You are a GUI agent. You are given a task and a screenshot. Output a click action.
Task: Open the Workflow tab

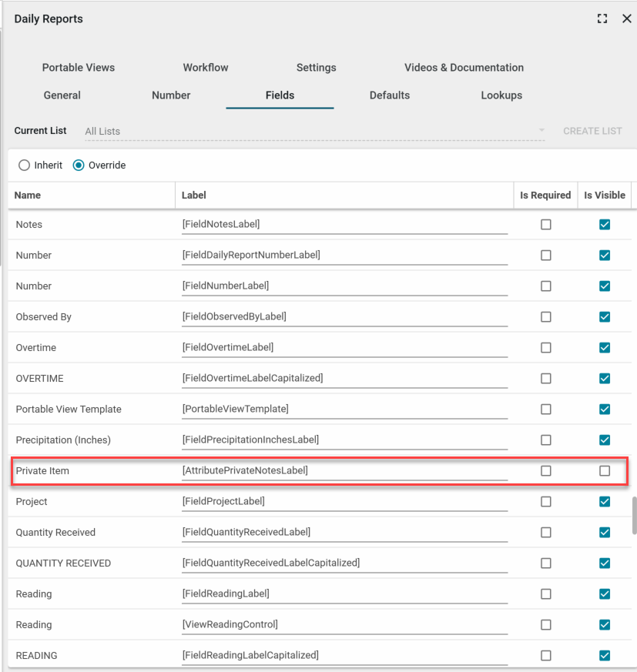(206, 68)
